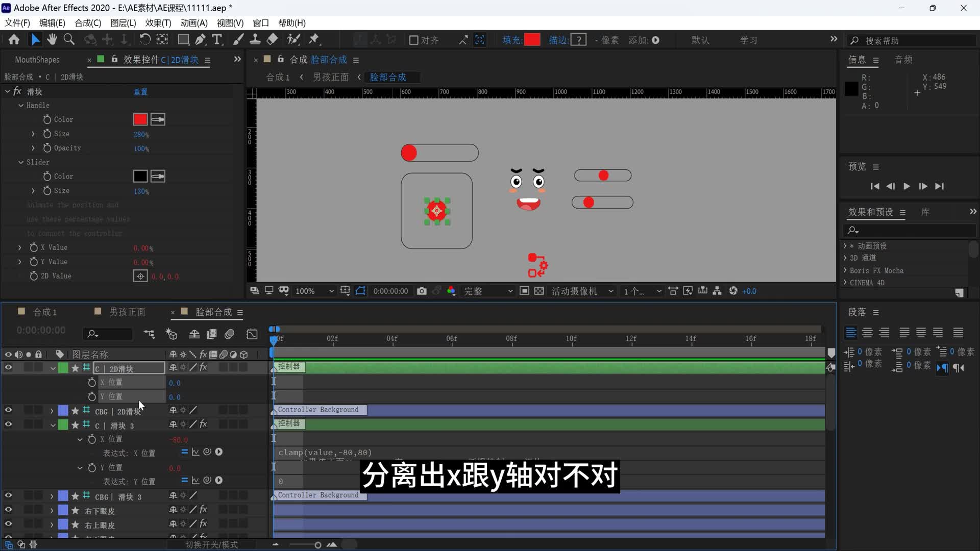Open the black Slider Color swatch
Viewport: 980px width, 551px height.
coord(140,177)
